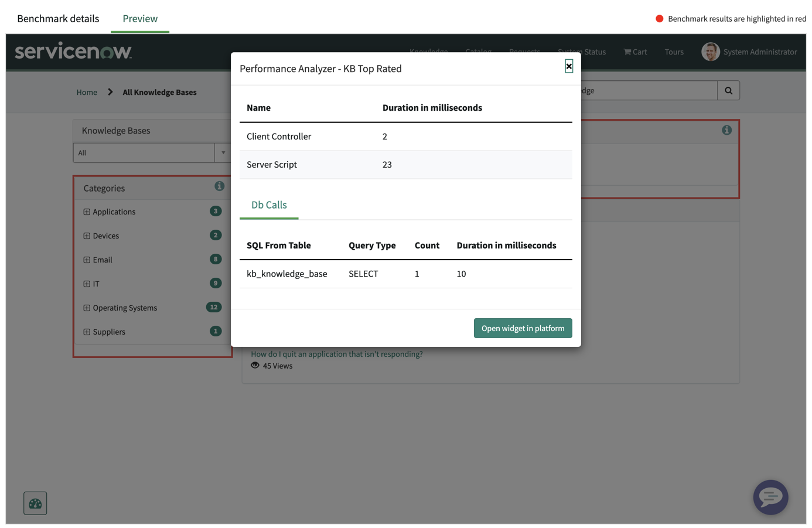The height and width of the screenshot is (528, 812).
Task: Click the Query Type column header
Action: coord(372,246)
